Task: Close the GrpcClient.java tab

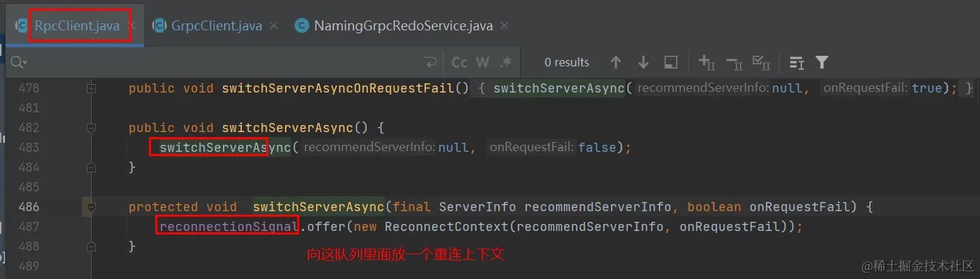Action: point(274,26)
